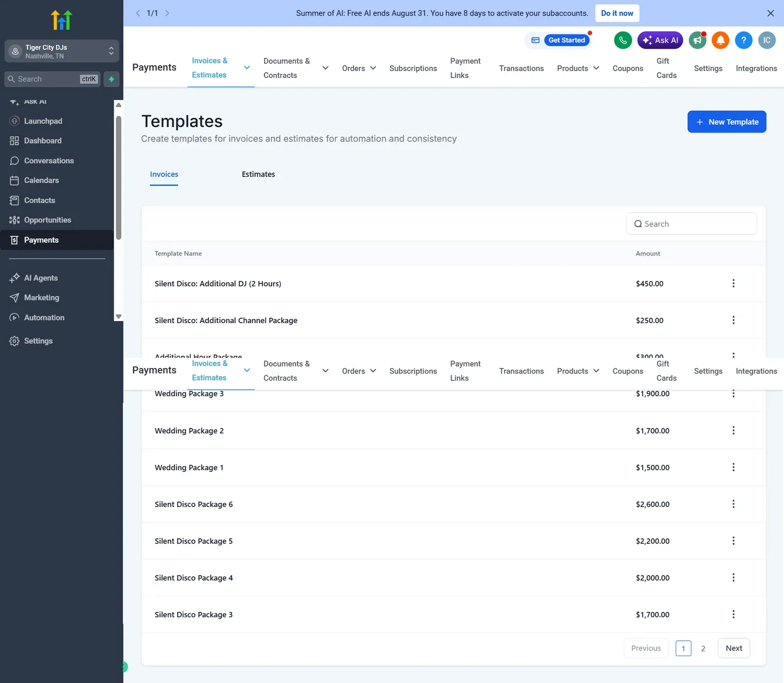
Task: Open the IC user avatar menu
Action: pos(767,40)
